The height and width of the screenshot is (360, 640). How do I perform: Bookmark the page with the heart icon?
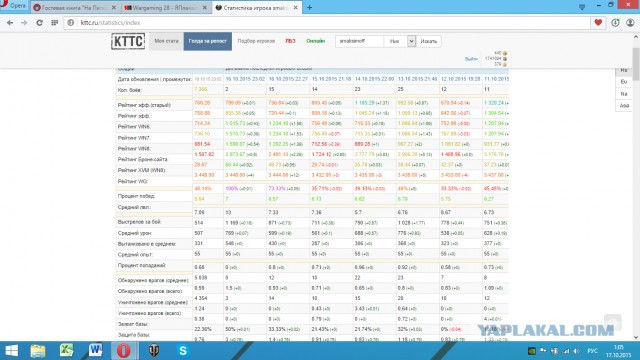(598, 23)
